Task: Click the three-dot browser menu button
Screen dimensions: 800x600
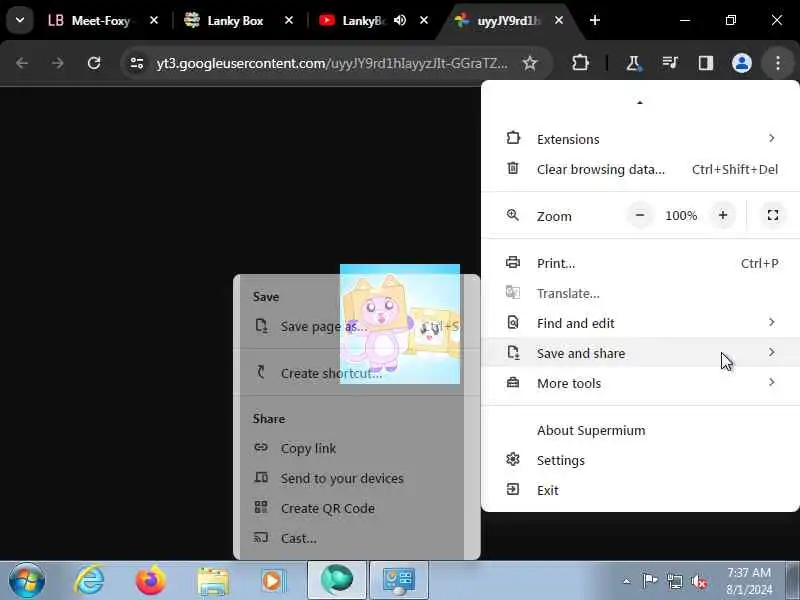Action: (778, 63)
